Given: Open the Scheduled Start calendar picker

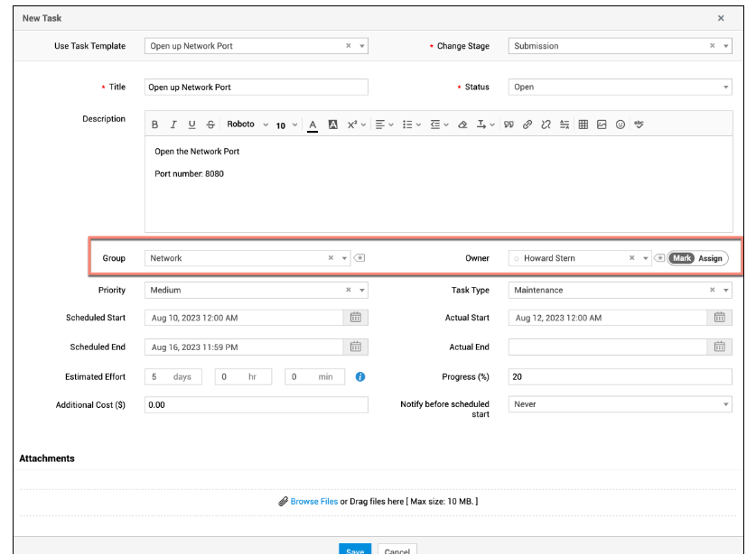Looking at the screenshot, I should pyautogui.click(x=356, y=318).
